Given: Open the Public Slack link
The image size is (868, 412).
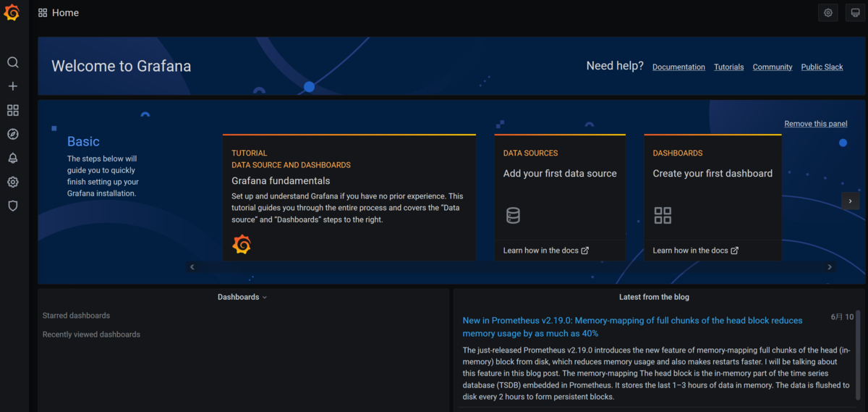Looking at the screenshot, I should click(822, 67).
